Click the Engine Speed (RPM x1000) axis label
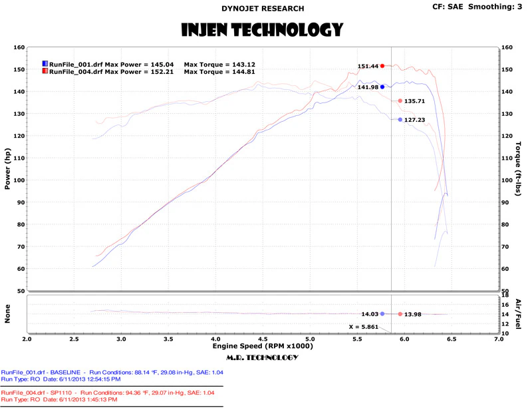The width and height of the screenshot is (532, 410). [263, 346]
